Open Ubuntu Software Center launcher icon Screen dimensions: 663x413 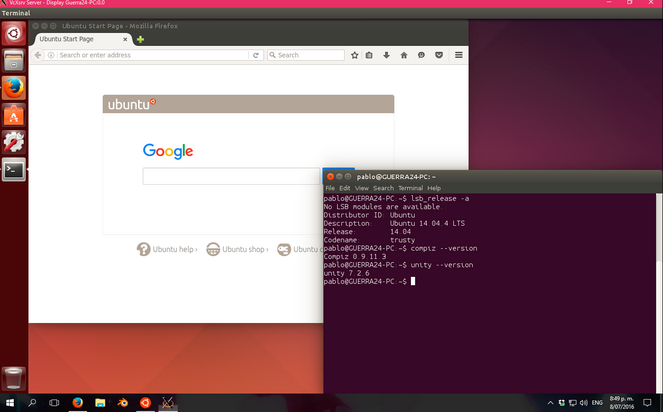tap(14, 115)
